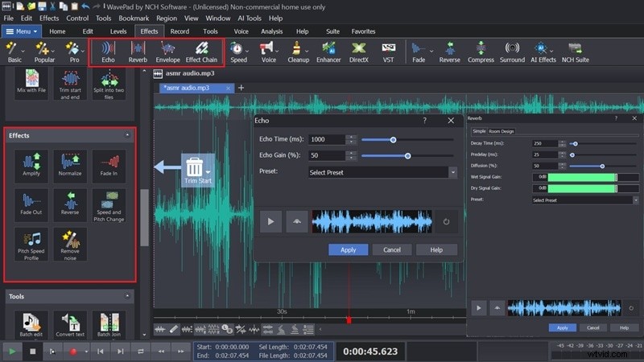This screenshot has width=644, height=362.
Task: Collapse the Effects sidebar panel
Action: (x=127, y=135)
